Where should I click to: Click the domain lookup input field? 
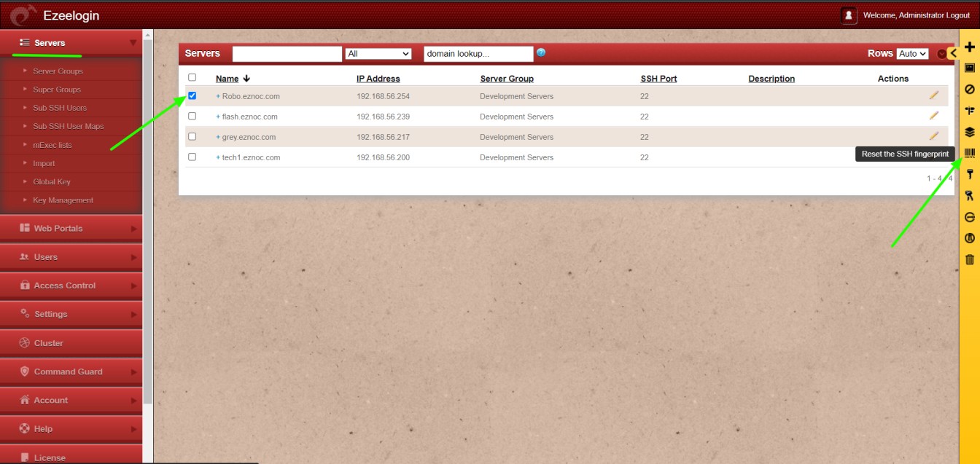tap(478, 54)
